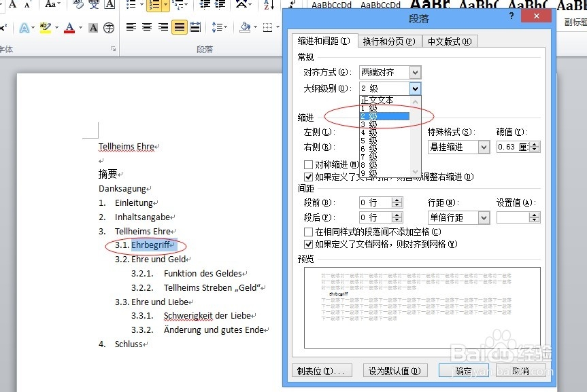Click the text highlight color icon
Image resolution: width=587 pixels, height=392 pixels.
click(44, 27)
